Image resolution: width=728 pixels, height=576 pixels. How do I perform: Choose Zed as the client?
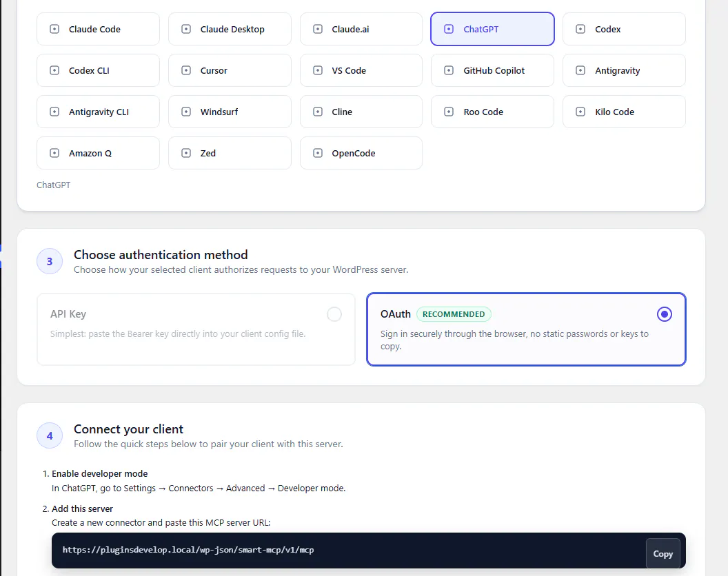coord(230,153)
